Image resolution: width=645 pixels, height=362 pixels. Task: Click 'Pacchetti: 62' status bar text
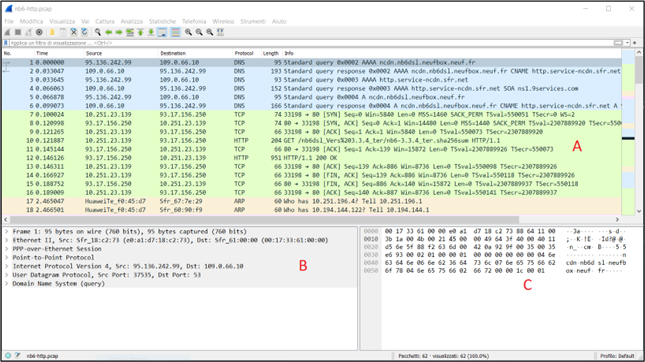(443, 356)
